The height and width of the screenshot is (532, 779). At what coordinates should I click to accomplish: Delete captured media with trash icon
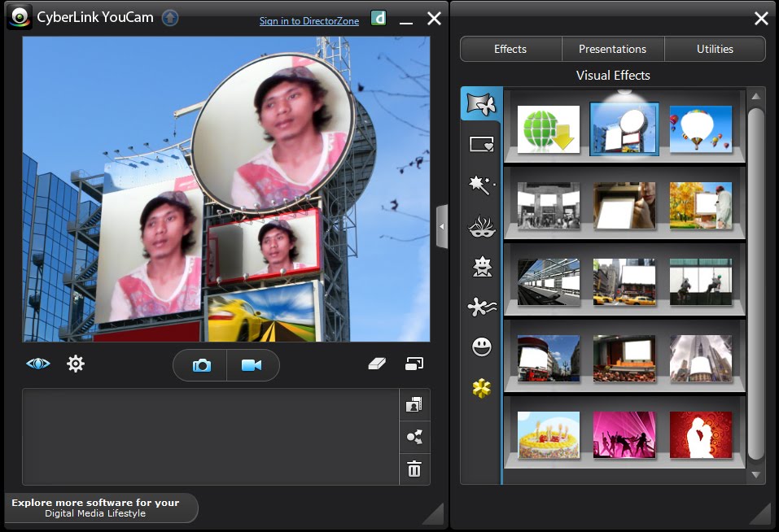point(414,469)
